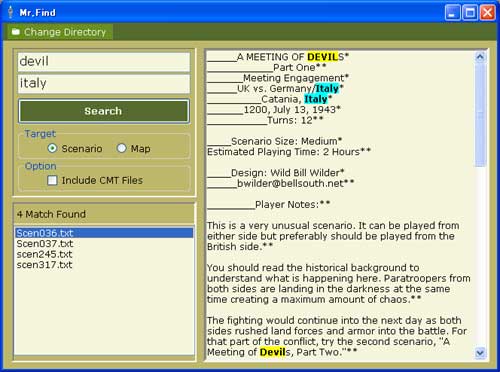This screenshot has width=500, height=372.
Task: Open the Change Directory menu
Action: [60, 32]
